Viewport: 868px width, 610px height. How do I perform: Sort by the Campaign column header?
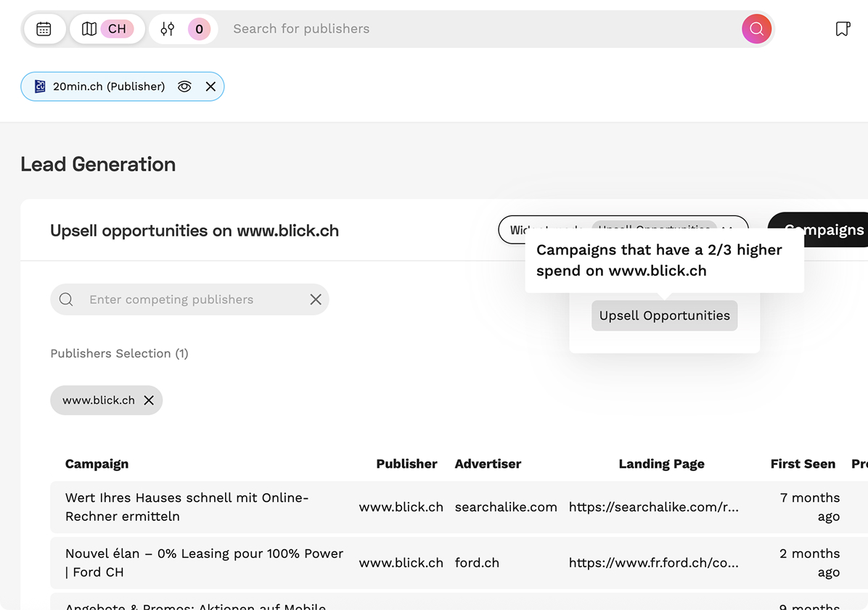[97, 463]
